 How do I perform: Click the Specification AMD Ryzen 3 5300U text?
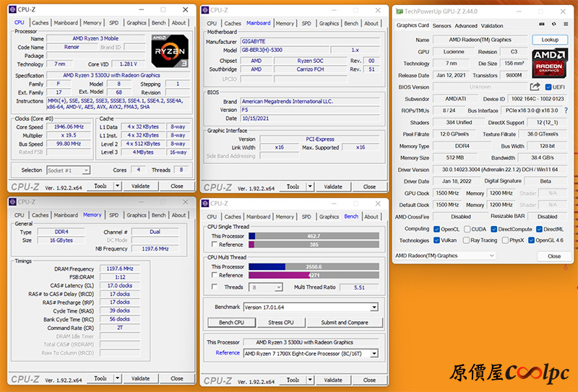[x=111, y=75]
